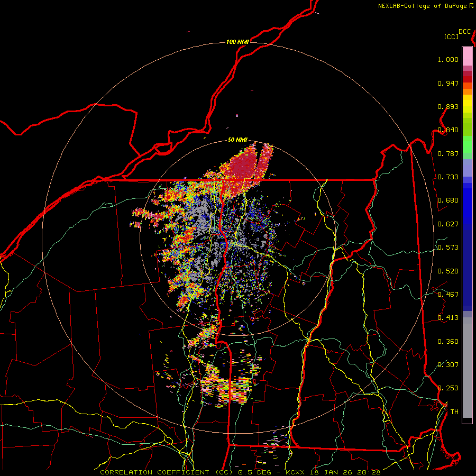Select the 1.000 scale value
476x476 pixels.
coord(448,59)
